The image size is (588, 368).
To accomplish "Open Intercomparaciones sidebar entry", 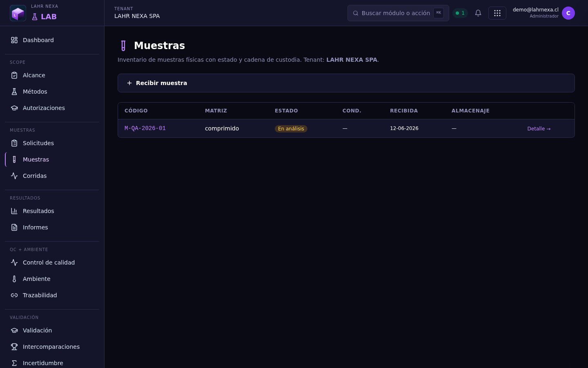I will [x=52, y=347].
